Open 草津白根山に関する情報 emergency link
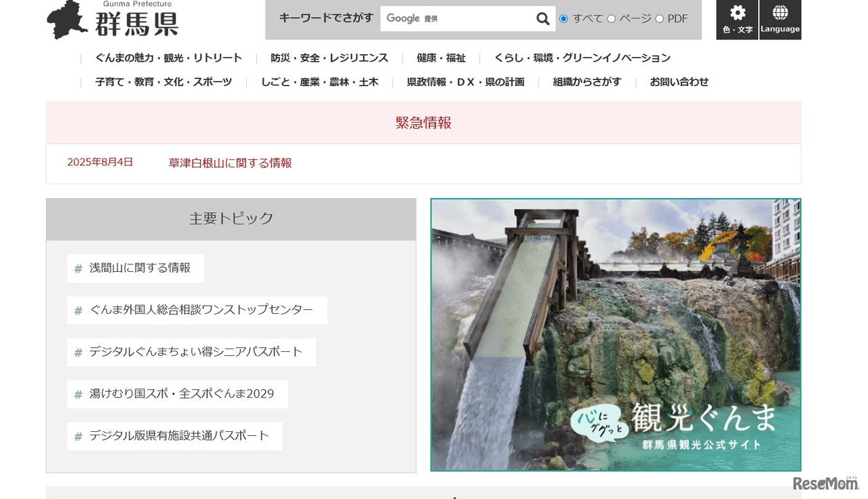Screen dimensions: 868x499 point(231,163)
